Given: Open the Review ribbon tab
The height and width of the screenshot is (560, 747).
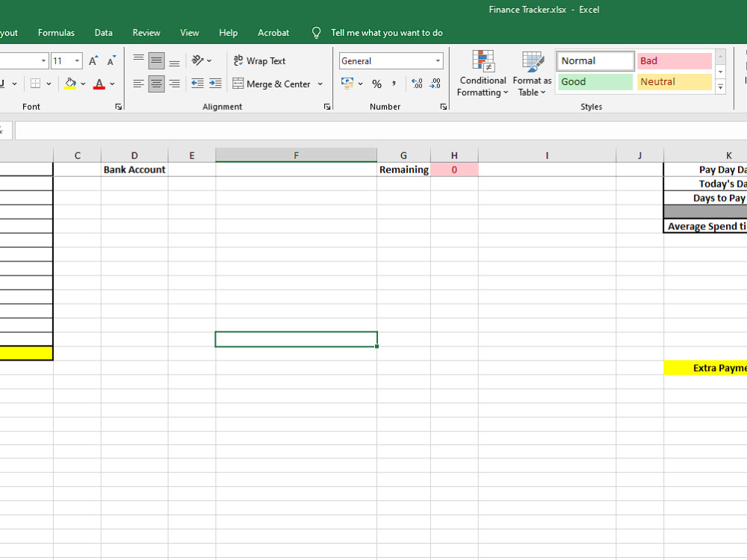Looking at the screenshot, I should [x=146, y=33].
